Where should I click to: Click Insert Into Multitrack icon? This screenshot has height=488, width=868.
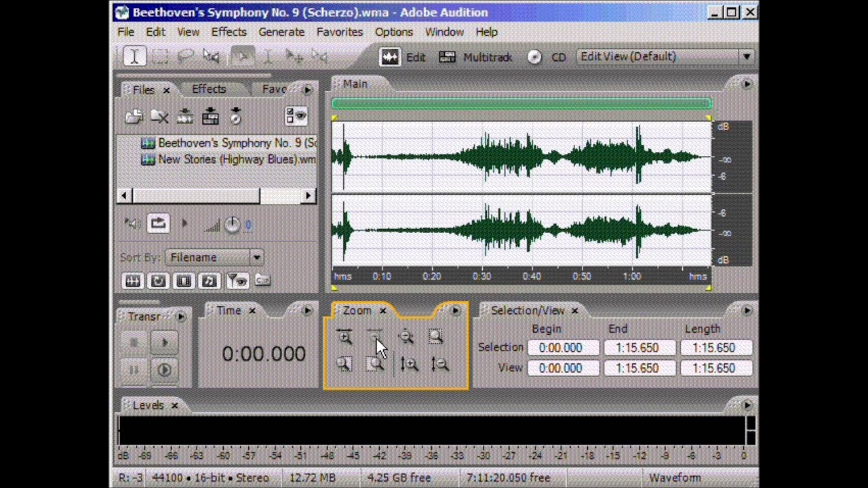point(210,117)
